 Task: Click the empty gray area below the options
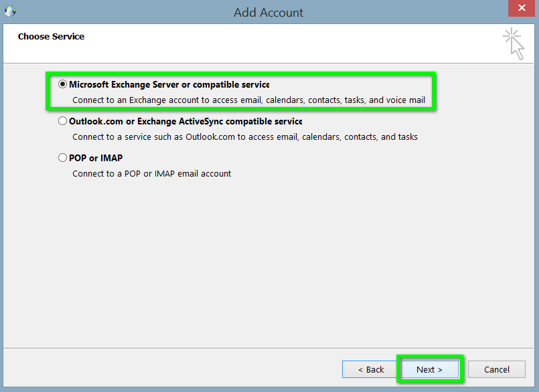[x=268, y=268]
